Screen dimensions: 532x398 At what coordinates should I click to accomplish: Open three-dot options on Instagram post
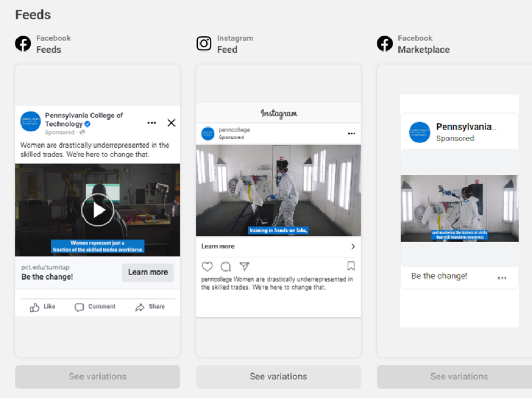(351, 133)
